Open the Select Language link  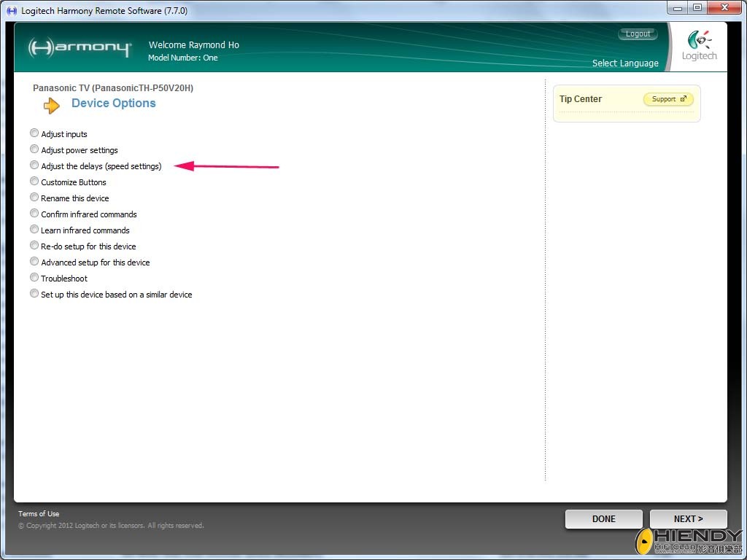pos(624,63)
